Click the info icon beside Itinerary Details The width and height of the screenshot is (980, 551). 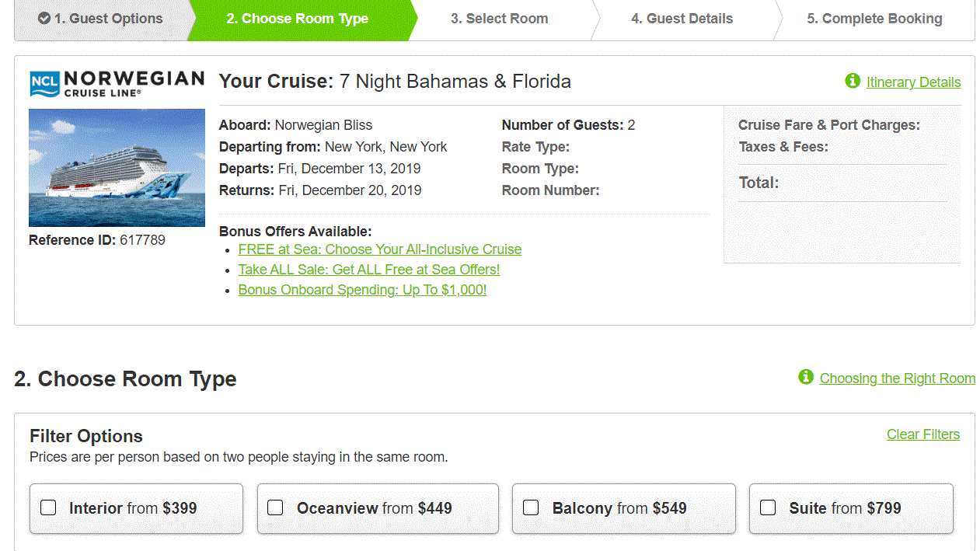tap(853, 81)
